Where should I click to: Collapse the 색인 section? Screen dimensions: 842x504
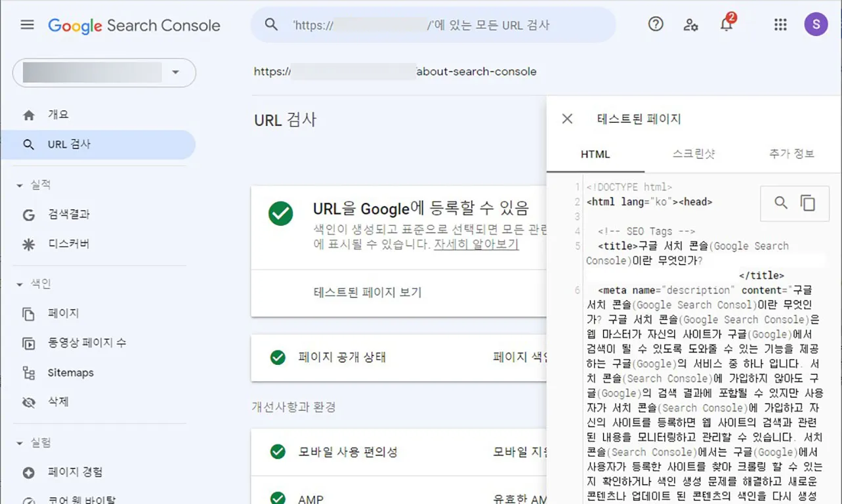click(20, 285)
